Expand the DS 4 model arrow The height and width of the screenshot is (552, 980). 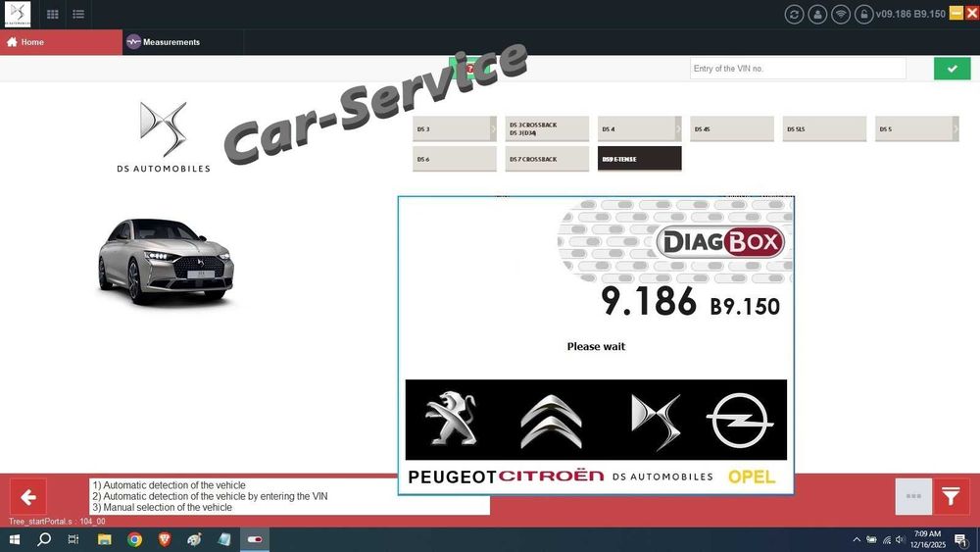click(x=678, y=128)
